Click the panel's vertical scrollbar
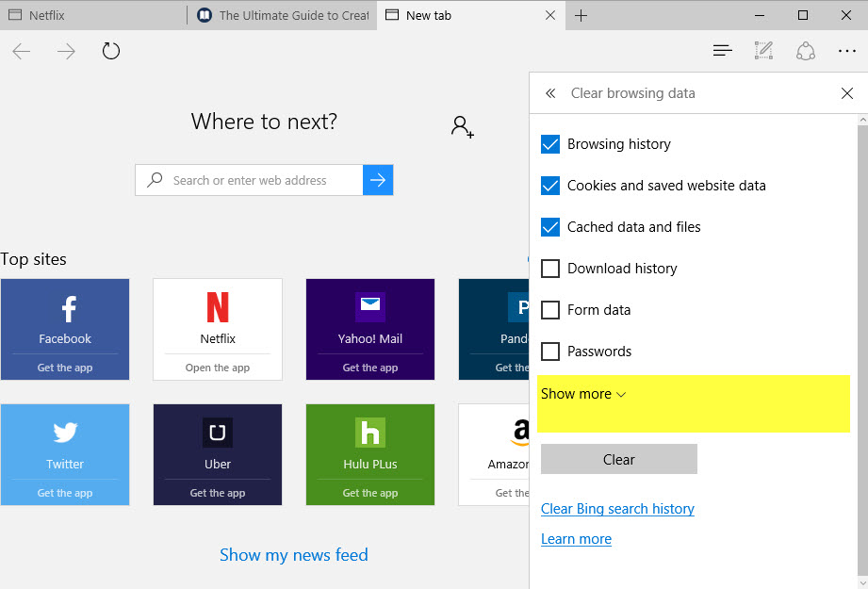This screenshot has width=868, height=589. 863,352
